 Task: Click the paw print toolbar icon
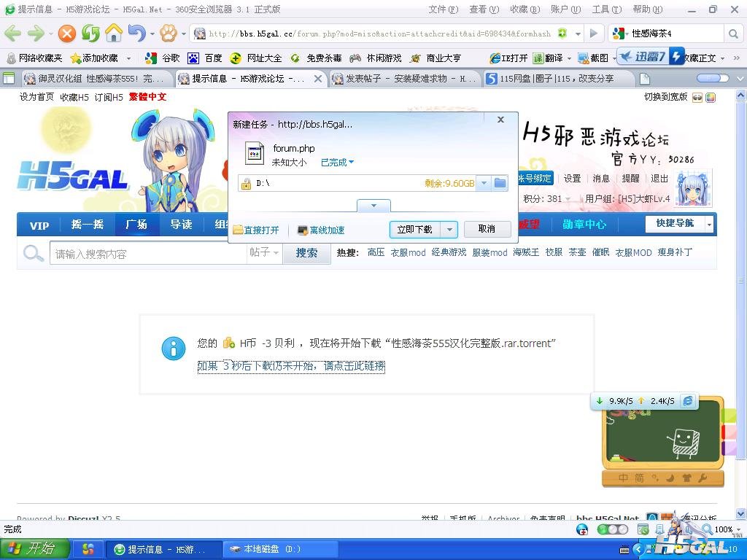point(169,34)
